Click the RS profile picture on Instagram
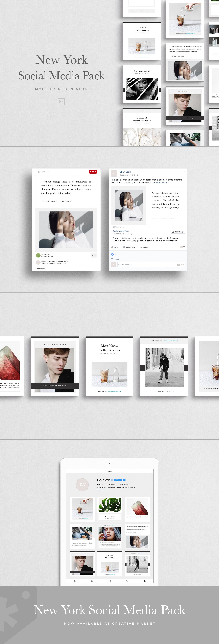 [x=82, y=485]
